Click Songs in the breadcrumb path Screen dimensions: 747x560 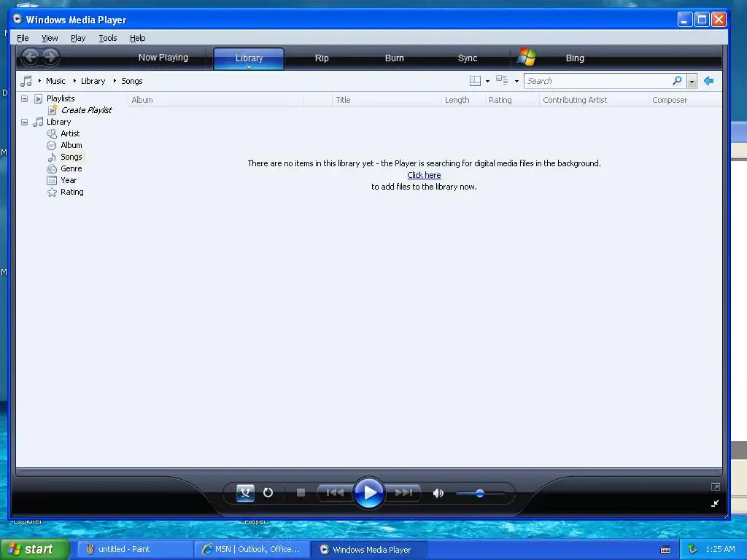132,81
